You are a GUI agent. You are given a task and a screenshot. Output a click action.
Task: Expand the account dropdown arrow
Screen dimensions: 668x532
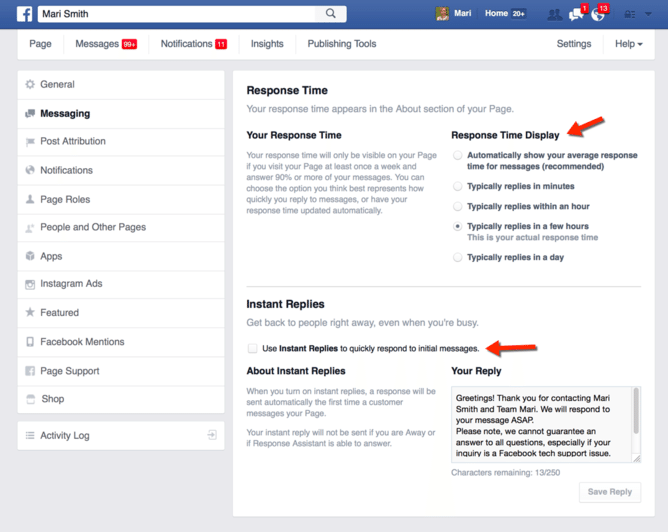pyautogui.click(x=648, y=14)
